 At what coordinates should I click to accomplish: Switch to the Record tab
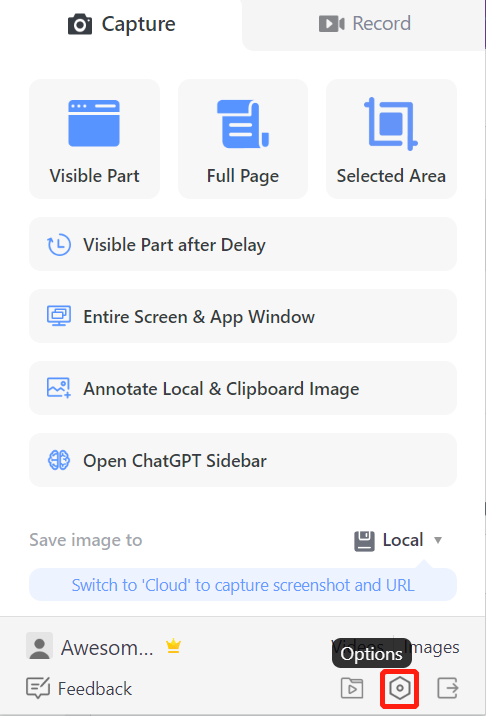point(364,24)
